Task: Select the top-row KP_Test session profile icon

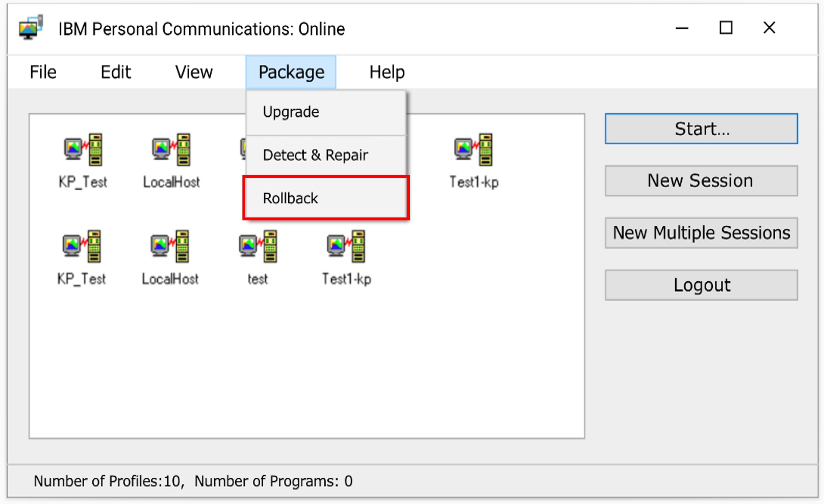Action: pos(83,150)
